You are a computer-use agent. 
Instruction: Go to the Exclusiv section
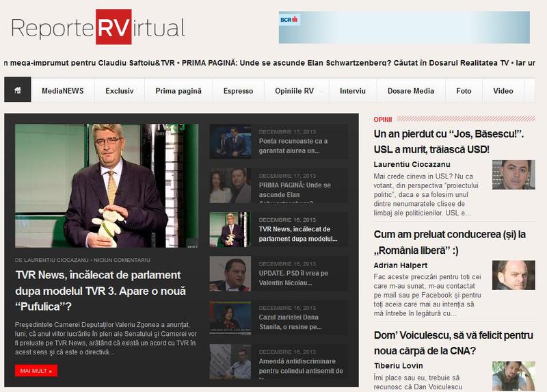pyautogui.click(x=120, y=91)
